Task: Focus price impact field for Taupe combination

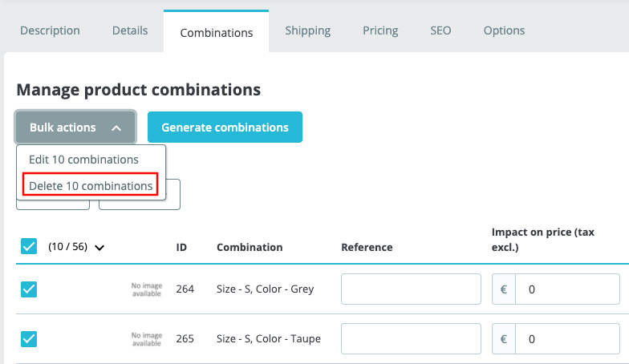Action: click(x=567, y=339)
